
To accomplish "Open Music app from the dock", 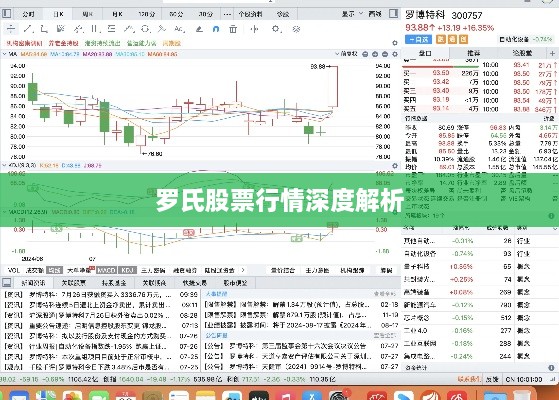I will pyautogui.click(x=285, y=396).
